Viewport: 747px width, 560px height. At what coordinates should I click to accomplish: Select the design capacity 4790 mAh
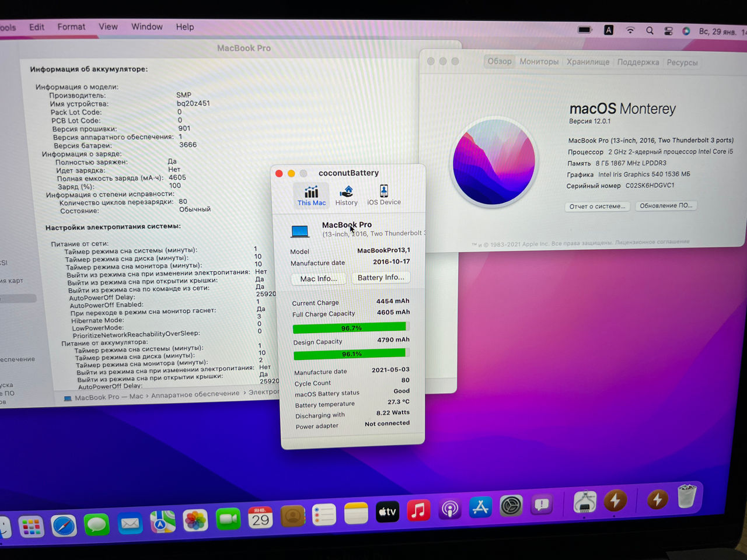tap(393, 339)
